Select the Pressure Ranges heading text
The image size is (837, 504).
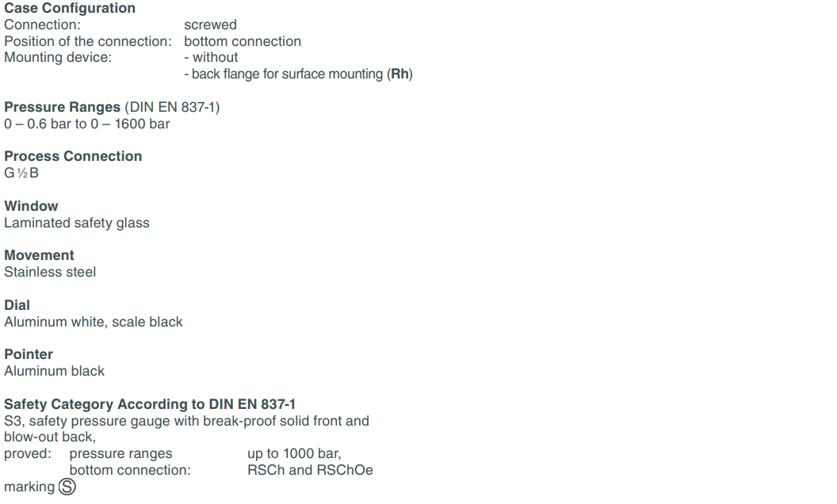63,107
